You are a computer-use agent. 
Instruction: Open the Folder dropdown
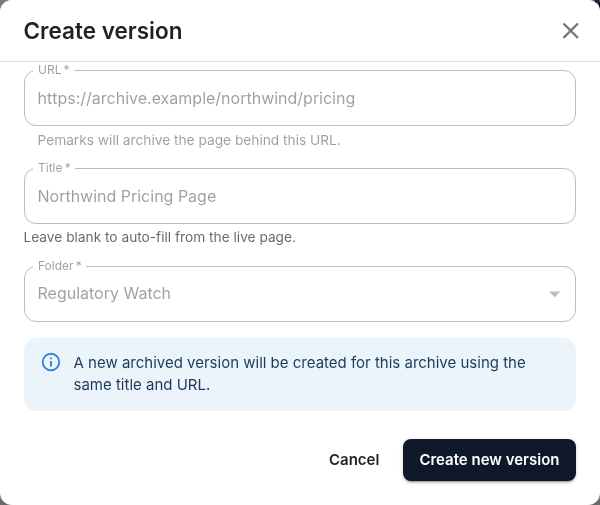(300, 294)
